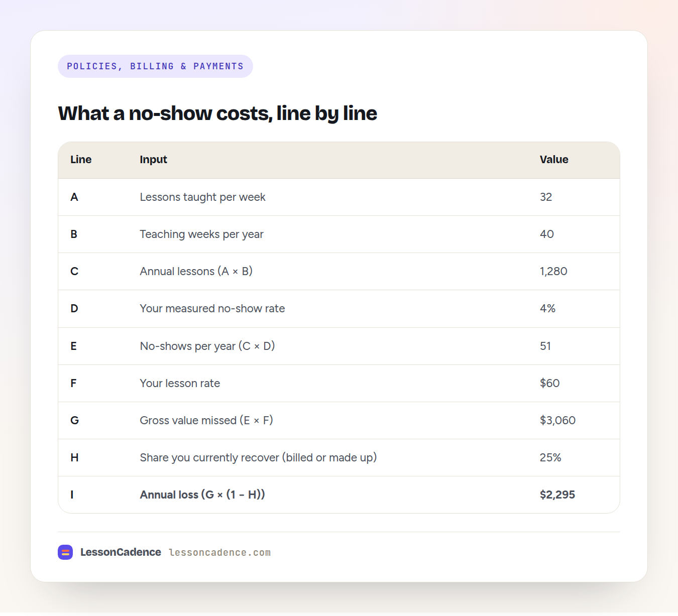Click the 'Input' column header
The width and height of the screenshot is (678, 616).
[153, 160]
